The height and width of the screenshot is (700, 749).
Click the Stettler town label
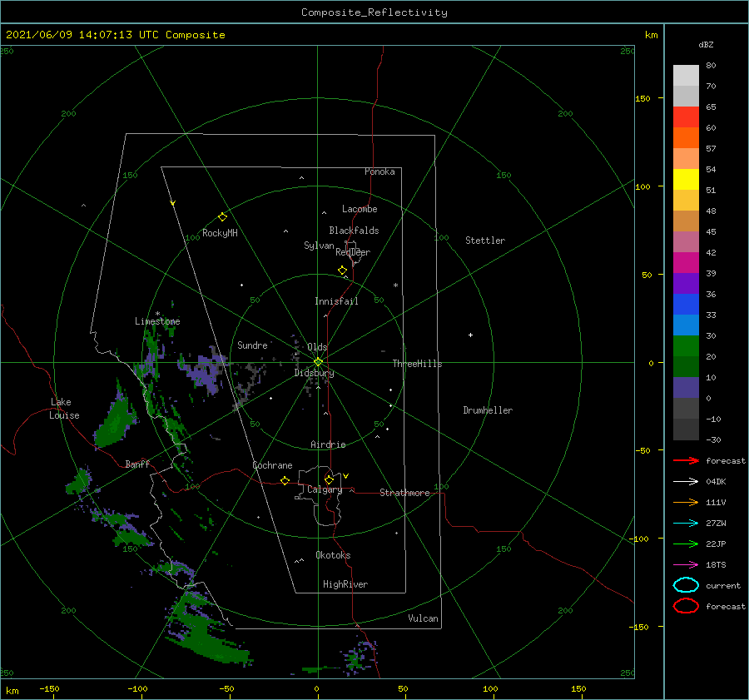coord(485,241)
